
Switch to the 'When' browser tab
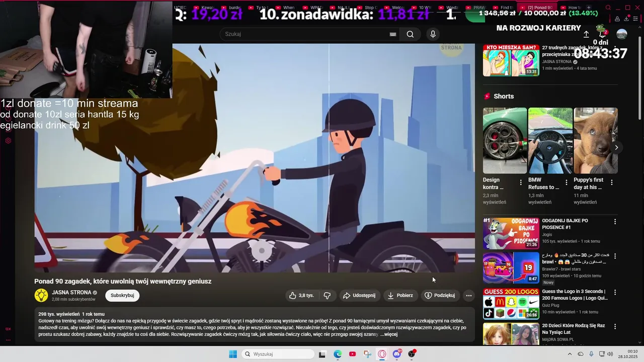[285, 8]
